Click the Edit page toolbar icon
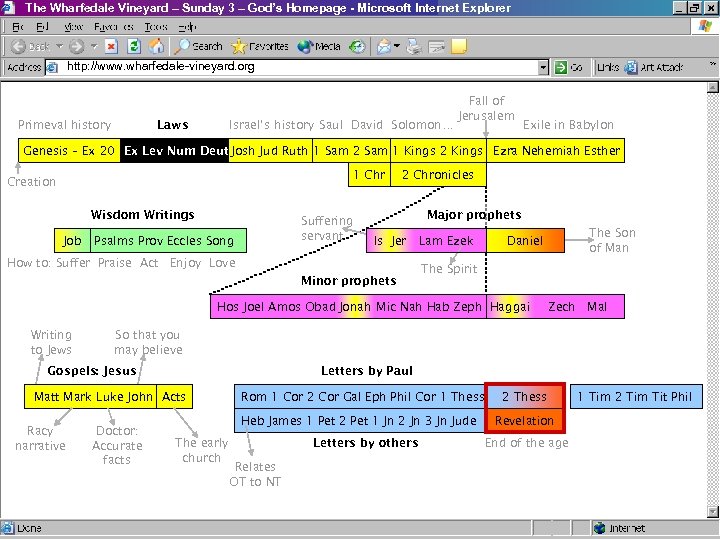720x540 pixels. click(x=436, y=46)
